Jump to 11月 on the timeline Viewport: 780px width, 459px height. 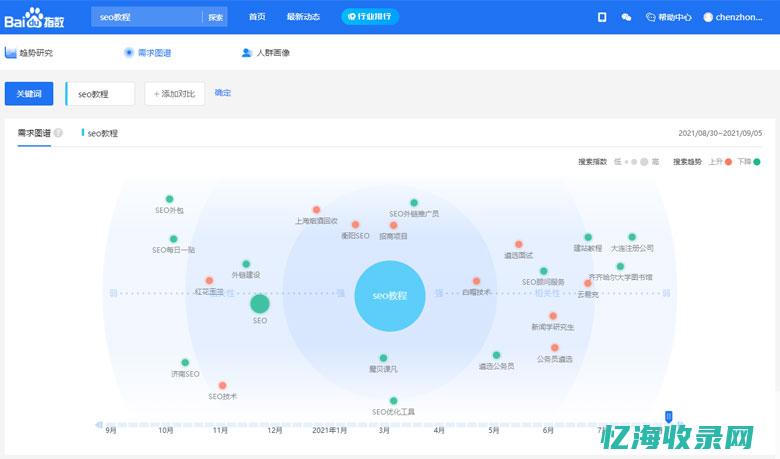pyautogui.click(x=220, y=430)
